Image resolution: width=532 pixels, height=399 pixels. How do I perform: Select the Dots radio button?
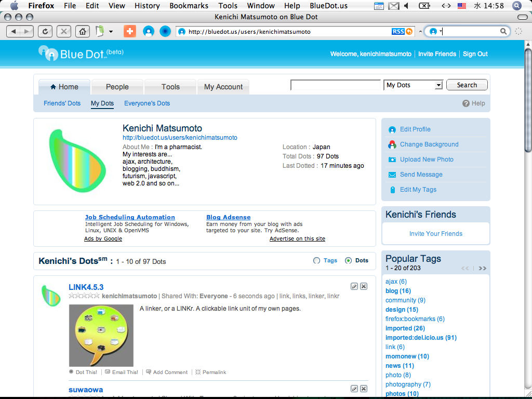[348, 261]
